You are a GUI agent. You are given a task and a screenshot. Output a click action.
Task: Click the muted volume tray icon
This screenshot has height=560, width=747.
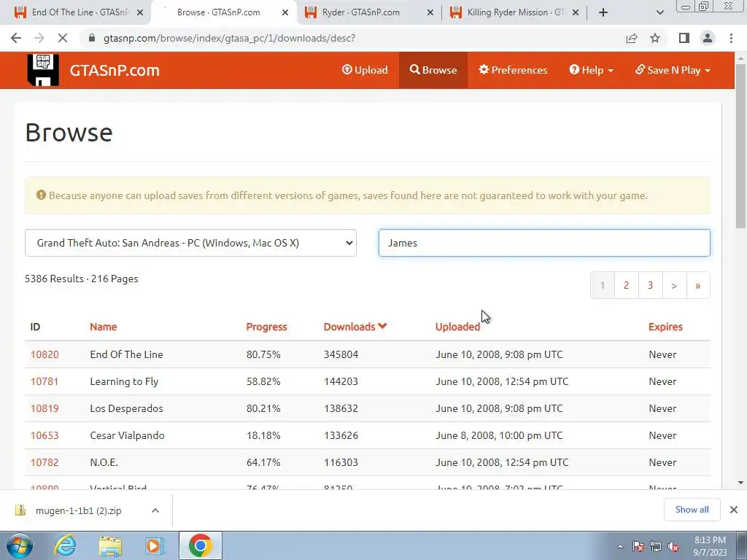[x=673, y=546]
